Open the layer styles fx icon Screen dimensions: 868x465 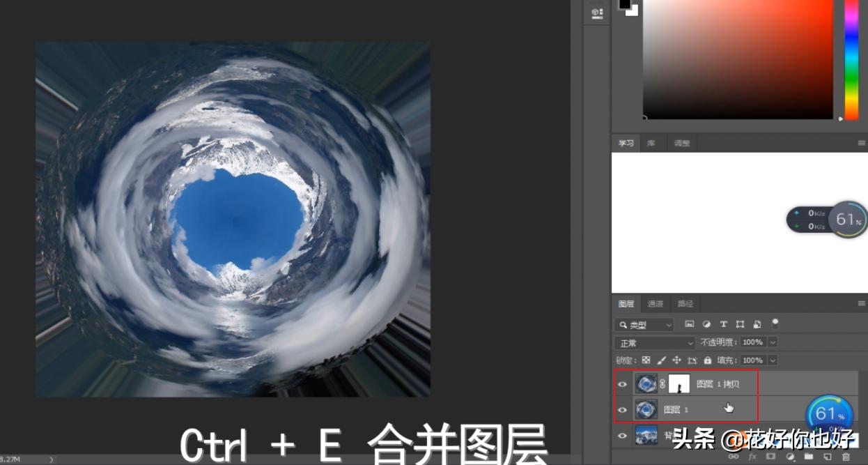(752, 457)
